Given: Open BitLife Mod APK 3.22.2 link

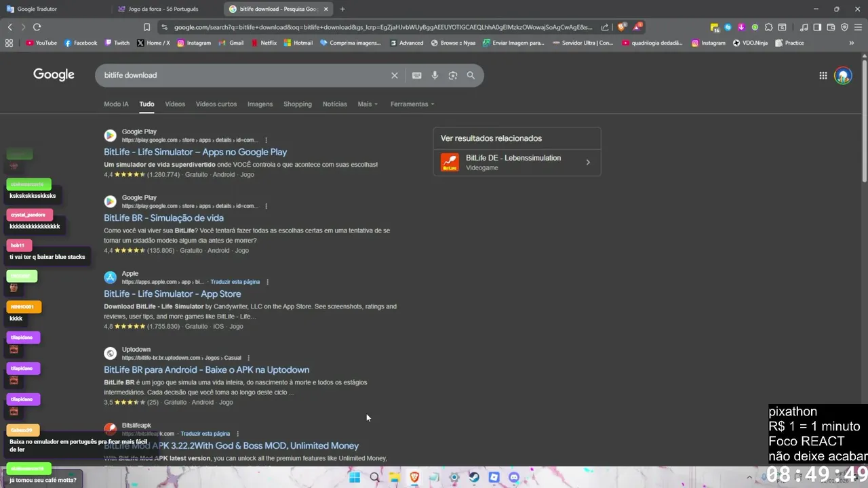Looking at the screenshot, I should pos(231,445).
